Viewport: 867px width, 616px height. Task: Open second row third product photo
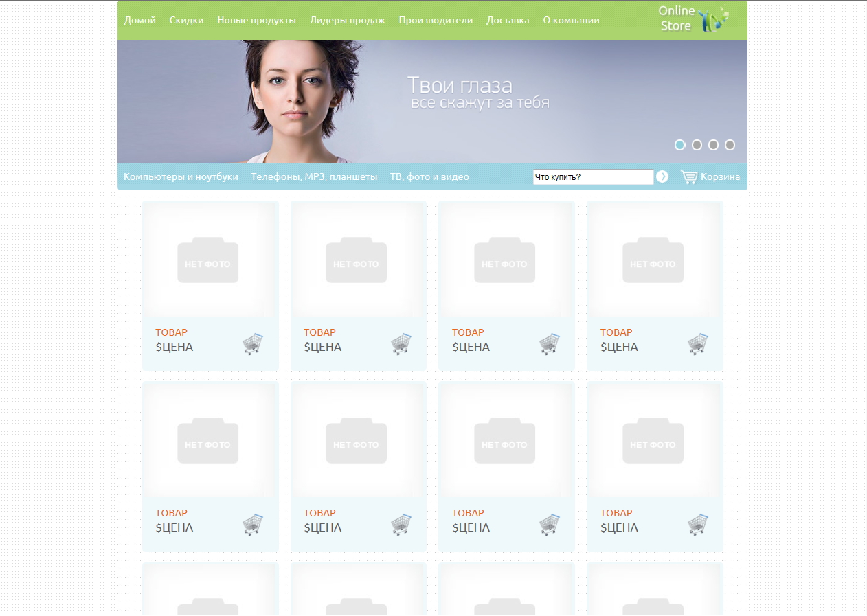coord(505,441)
